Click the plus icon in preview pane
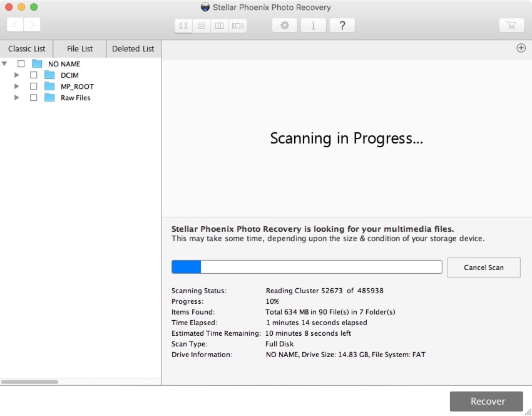532x416 pixels. (x=521, y=48)
